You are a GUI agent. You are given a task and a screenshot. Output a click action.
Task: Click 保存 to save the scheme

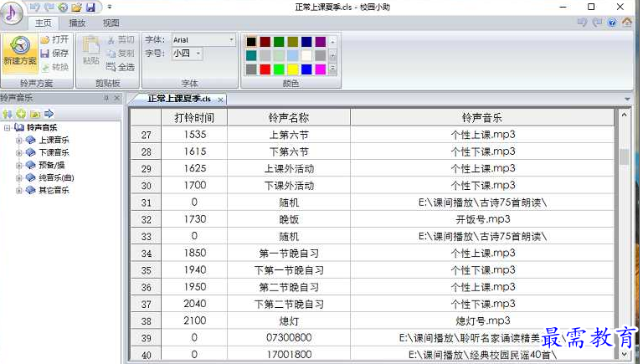[x=55, y=54]
